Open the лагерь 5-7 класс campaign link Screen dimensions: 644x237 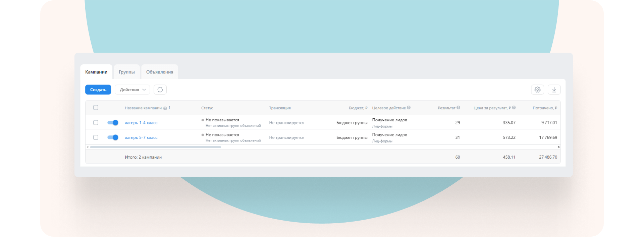141,137
